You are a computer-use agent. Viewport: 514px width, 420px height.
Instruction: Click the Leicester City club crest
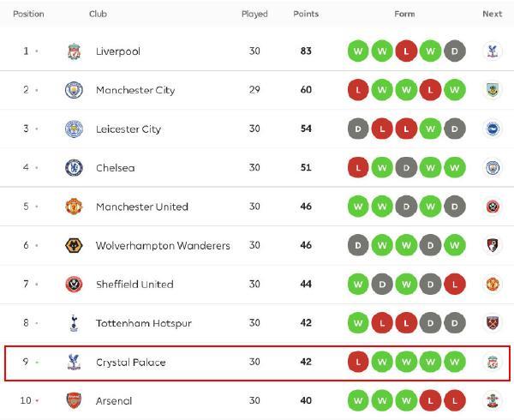pyautogui.click(x=74, y=129)
